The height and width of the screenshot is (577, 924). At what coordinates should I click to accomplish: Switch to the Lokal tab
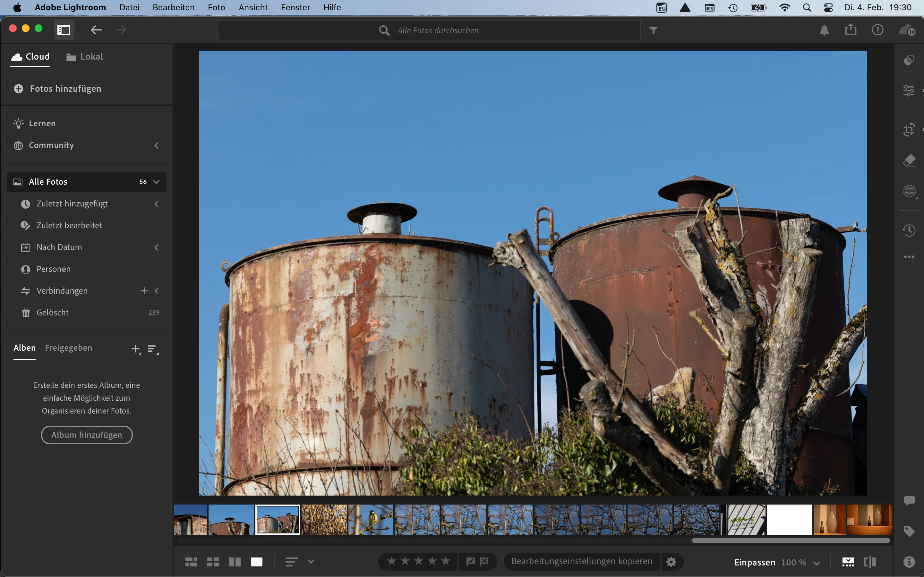tap(85, 57)
